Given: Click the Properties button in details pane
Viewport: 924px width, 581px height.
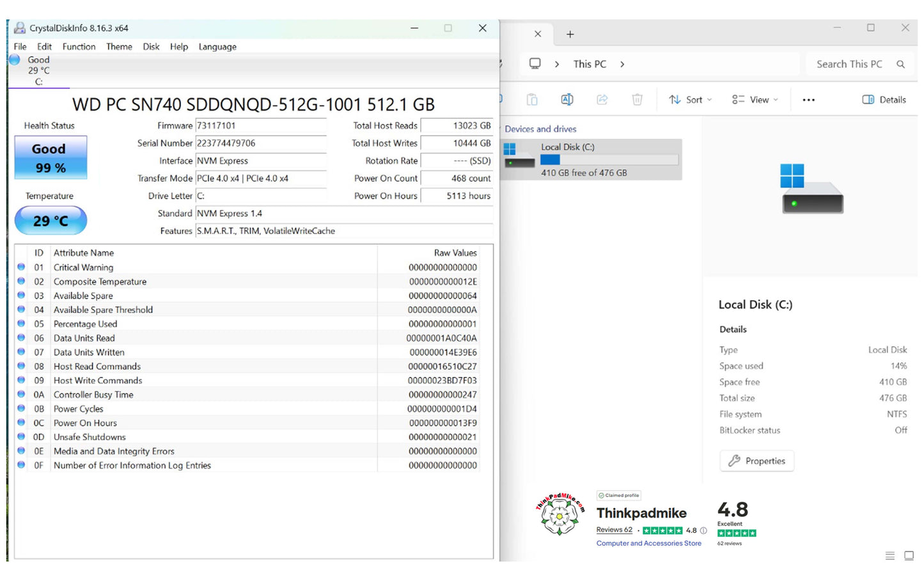Looking at the screenshot, I should [757, 461].
